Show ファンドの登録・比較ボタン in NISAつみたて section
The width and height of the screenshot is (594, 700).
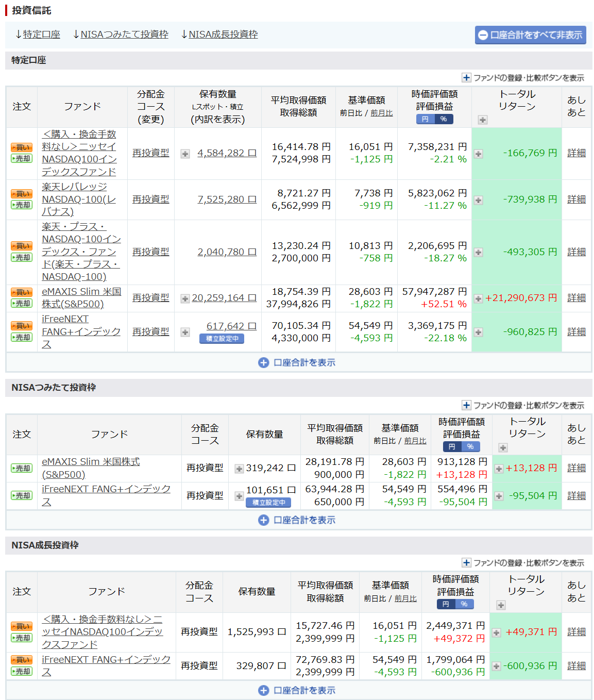point(523,405)
